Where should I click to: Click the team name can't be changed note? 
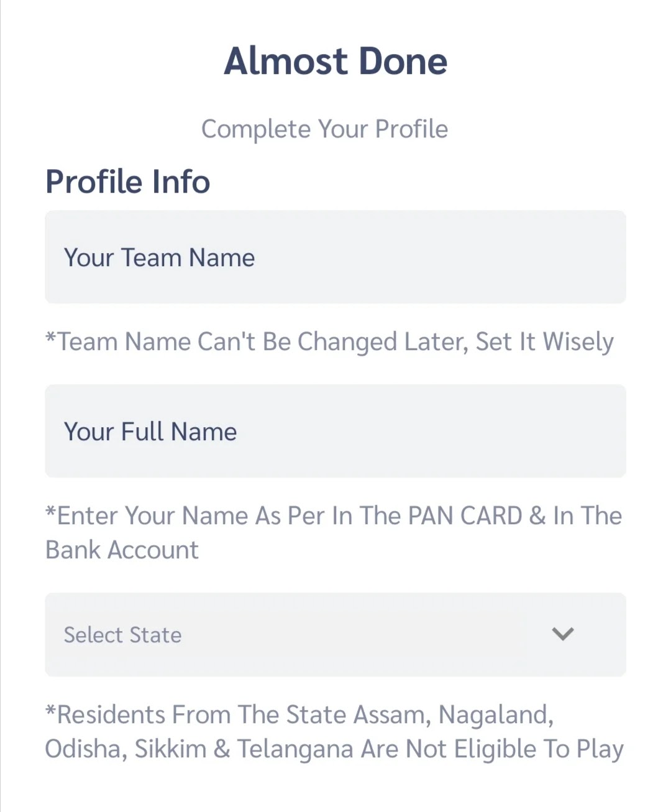(329, 342)
